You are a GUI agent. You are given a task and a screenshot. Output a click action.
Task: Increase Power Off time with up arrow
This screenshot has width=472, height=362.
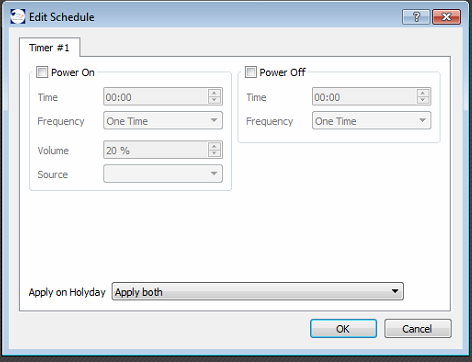[423, 93]
